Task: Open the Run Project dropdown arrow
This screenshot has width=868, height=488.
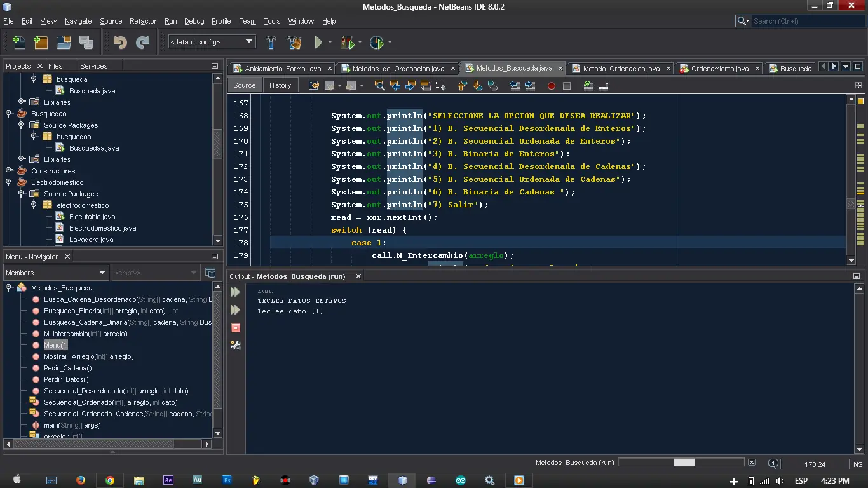Action: click(x=330, y=43)
